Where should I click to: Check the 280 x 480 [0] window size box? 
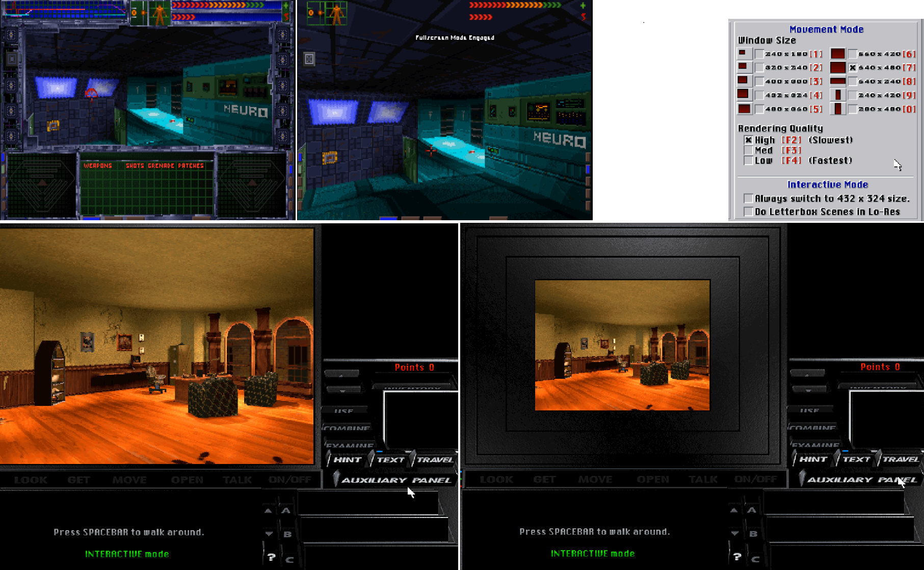853,109
